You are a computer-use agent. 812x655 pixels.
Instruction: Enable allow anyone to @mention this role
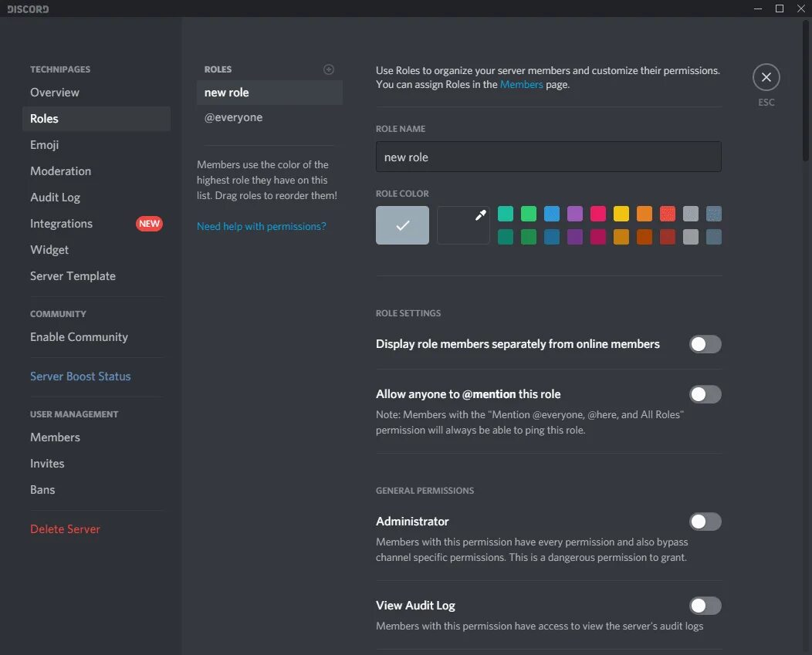(705, 394)
